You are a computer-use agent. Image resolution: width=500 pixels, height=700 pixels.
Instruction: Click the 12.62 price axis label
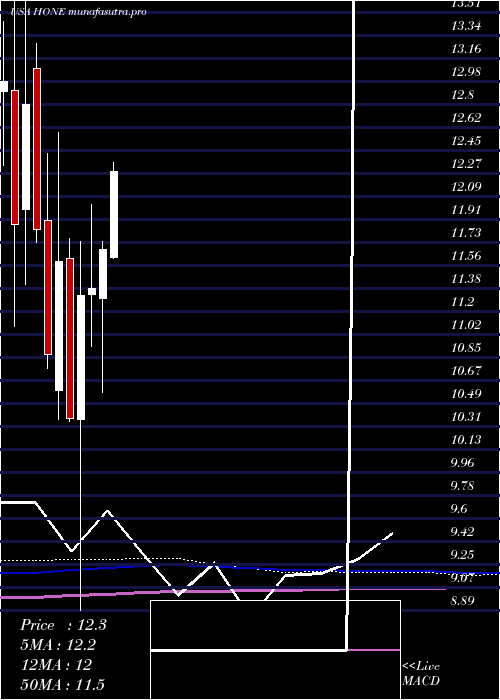tap(466, 118)
